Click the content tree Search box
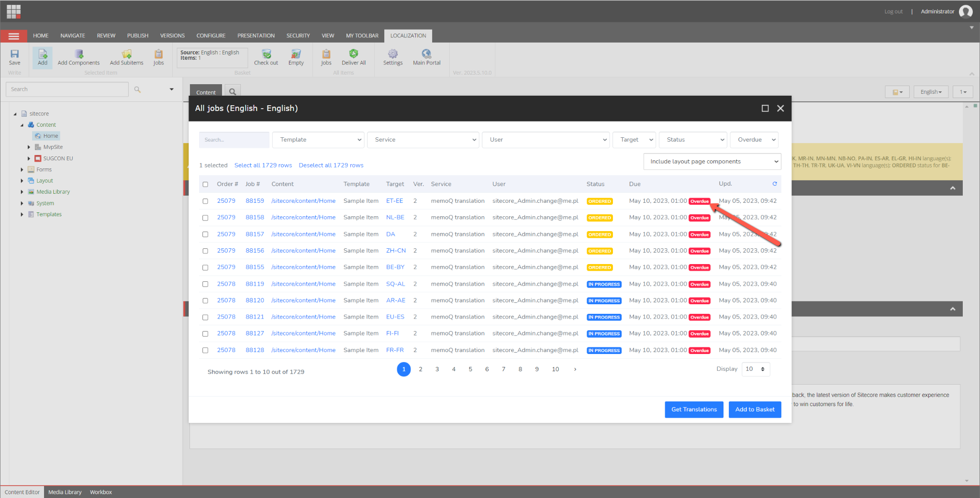The height and width of the screenshot is (498, 980). (x=67, y=89)
